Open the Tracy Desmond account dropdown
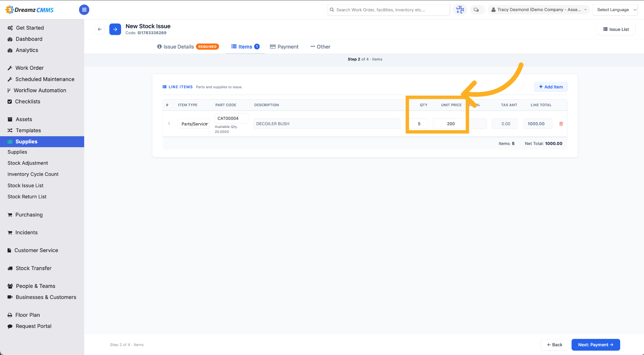This screenshot has height=355, width=644. [x=539, y=10]
